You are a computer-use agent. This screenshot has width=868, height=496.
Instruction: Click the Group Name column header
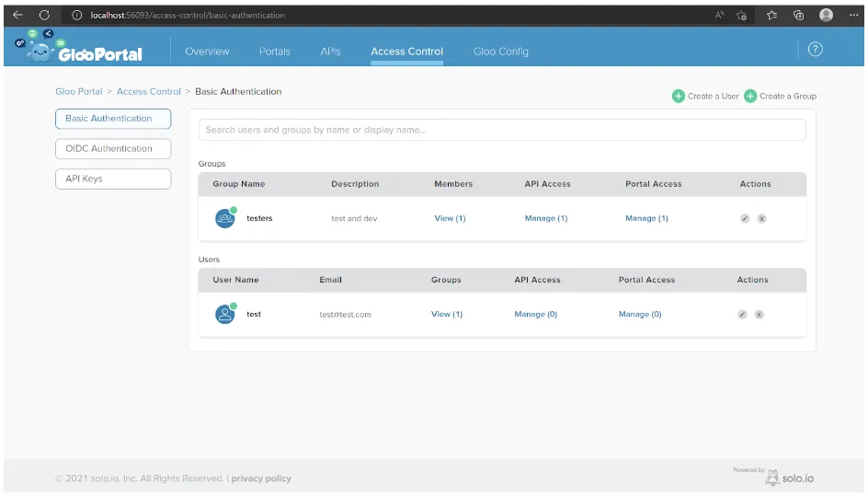pyautogui.click(x=238, y=184)
